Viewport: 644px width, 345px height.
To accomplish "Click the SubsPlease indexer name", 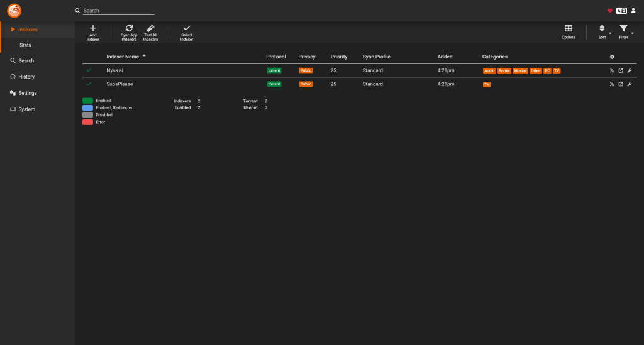I will 119,84.
